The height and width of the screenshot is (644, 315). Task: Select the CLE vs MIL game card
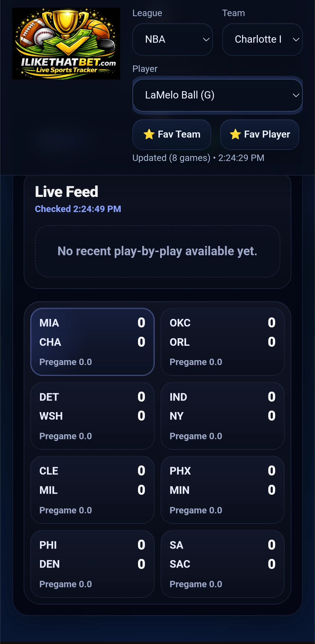click(92, 490)
